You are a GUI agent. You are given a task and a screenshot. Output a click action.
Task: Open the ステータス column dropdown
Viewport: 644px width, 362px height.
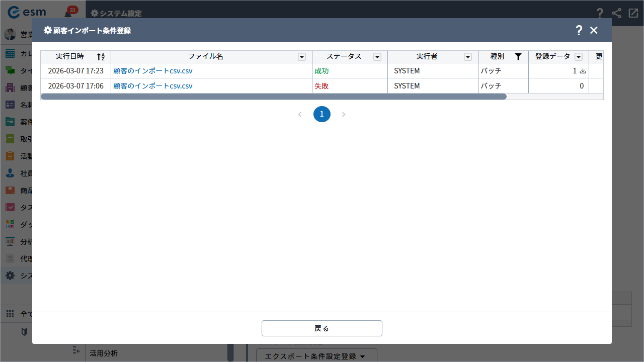tap(377, 57)
